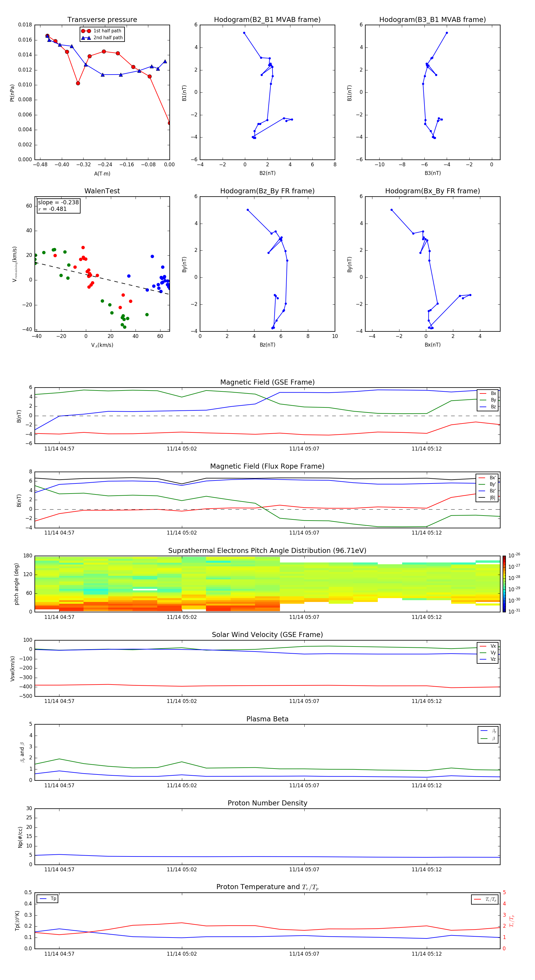
Task: Click the red Te/Tp right-side axis label
Action: pos(512,921)
